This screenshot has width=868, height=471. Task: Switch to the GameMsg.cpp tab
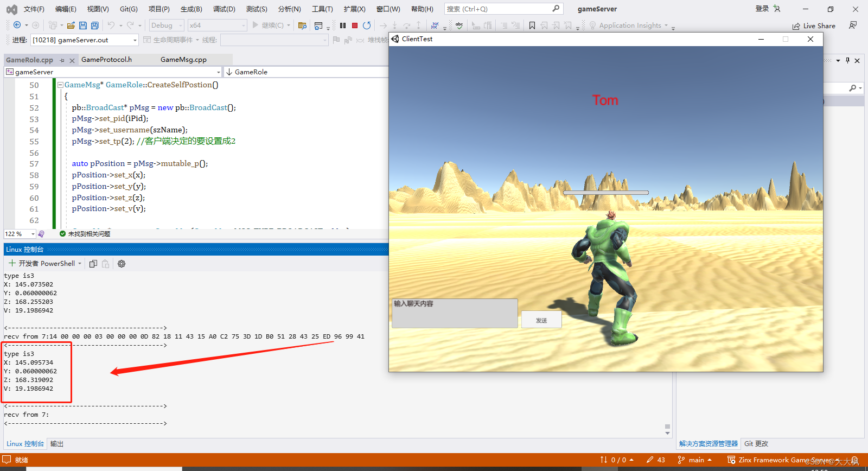tap(183, 60)
